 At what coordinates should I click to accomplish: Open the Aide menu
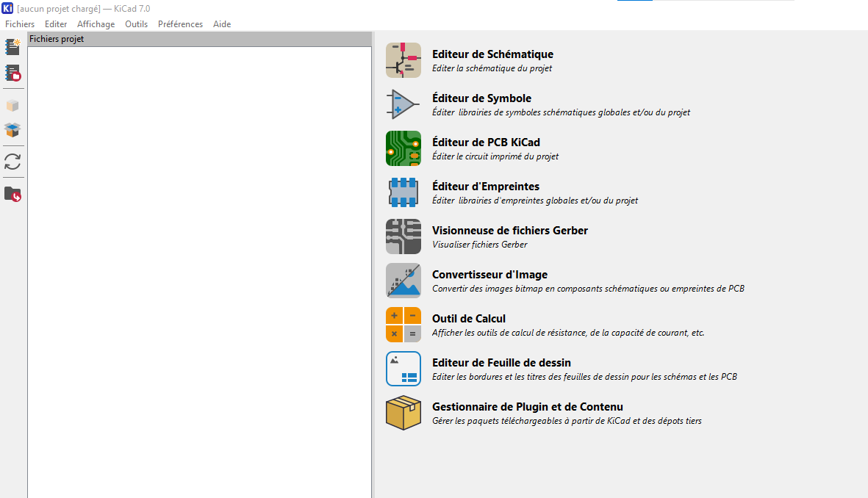222,24
